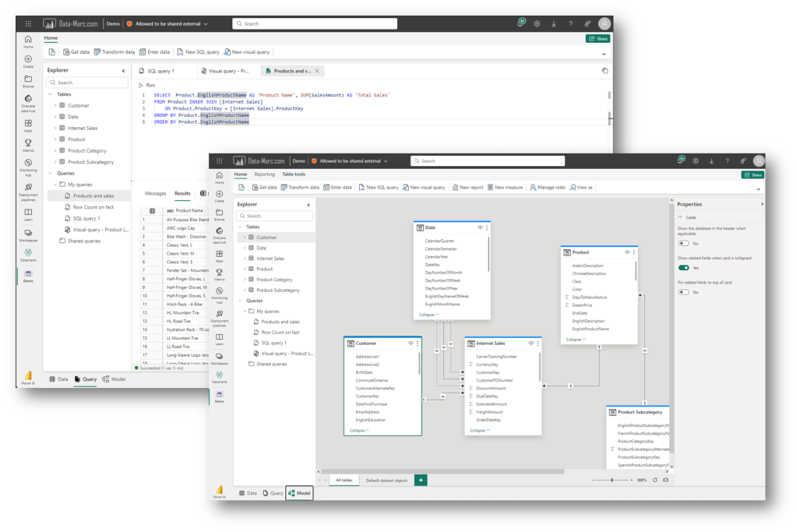
Task: Collapse the Cards section in Properties
Action: point(679,218)
